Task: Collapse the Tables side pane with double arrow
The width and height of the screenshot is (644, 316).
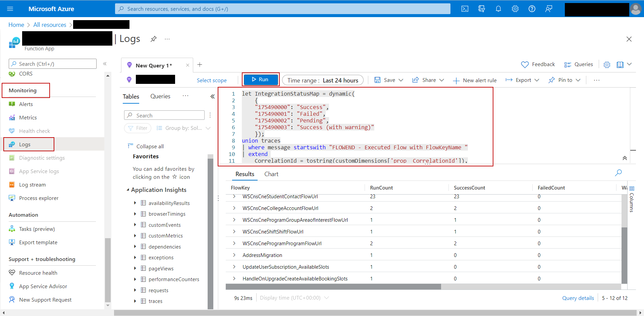Action: click(x=212, y=96)
